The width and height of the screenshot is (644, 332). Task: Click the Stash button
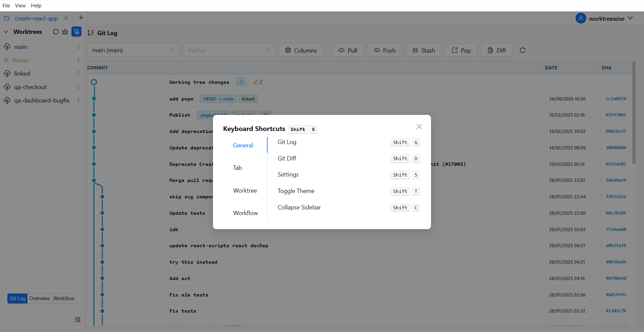[x=424, y=50]
